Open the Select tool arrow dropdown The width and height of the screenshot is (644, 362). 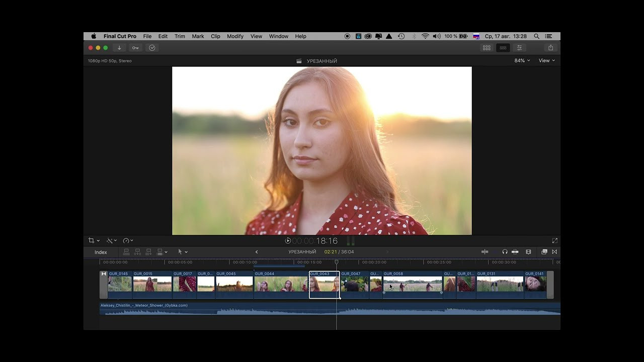point(183,252)
